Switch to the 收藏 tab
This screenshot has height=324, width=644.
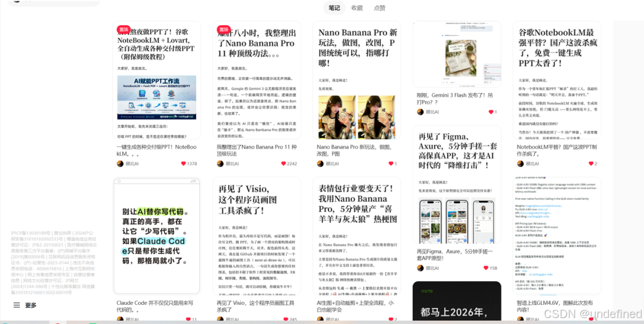357,8
